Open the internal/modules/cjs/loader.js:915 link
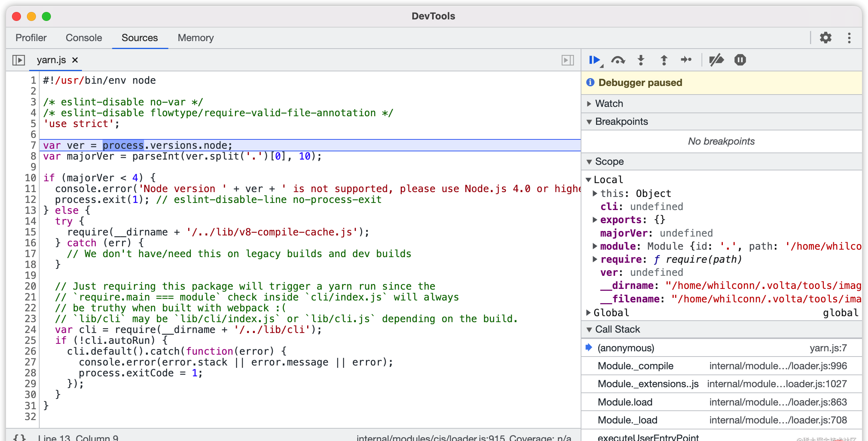This screenshot has height=441, width=868. pyautogui.click(x=431, y=438)
